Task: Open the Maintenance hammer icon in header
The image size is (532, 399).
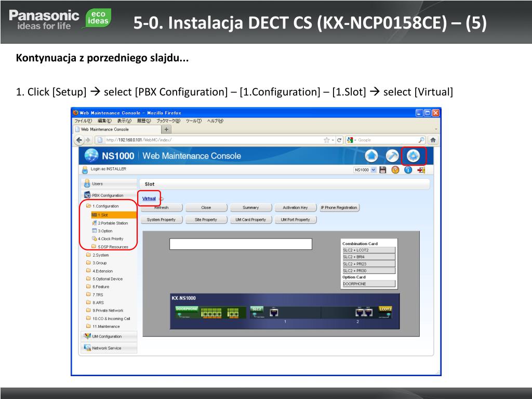Action: click(x=392, y=156)
